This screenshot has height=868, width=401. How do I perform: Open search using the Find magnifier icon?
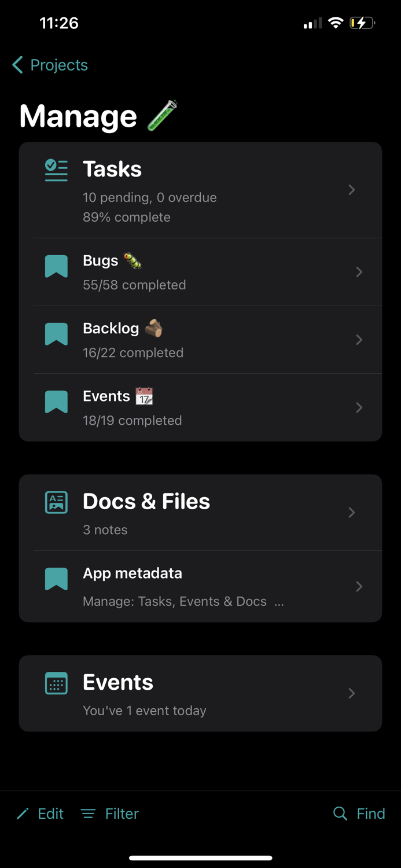click(340, 813)
